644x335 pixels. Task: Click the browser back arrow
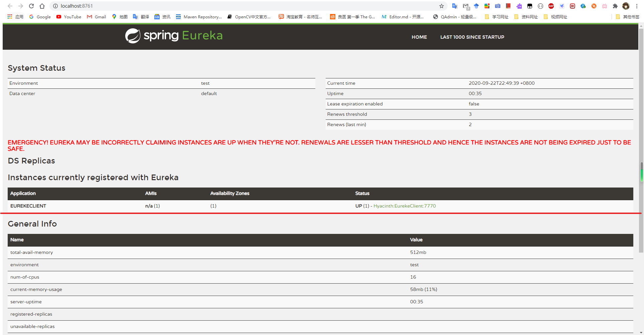click(10, 6)
